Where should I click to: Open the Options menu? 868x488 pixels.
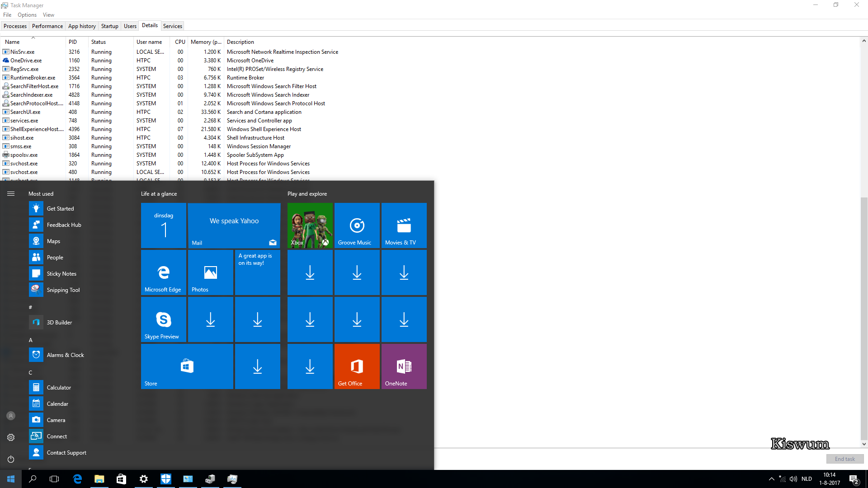pos(27,15)
